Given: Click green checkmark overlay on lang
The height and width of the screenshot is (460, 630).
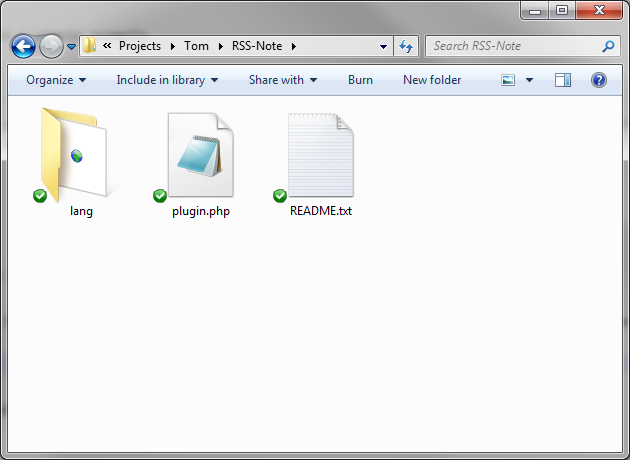Looking at the screenshot, I should point(40,196).
